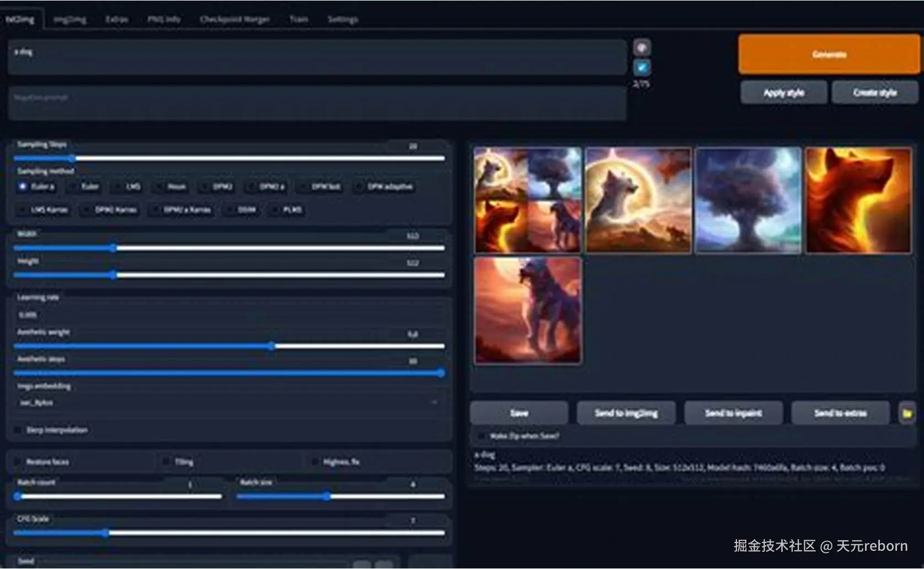Select the Euler a sampling method

tap(36, 187)
